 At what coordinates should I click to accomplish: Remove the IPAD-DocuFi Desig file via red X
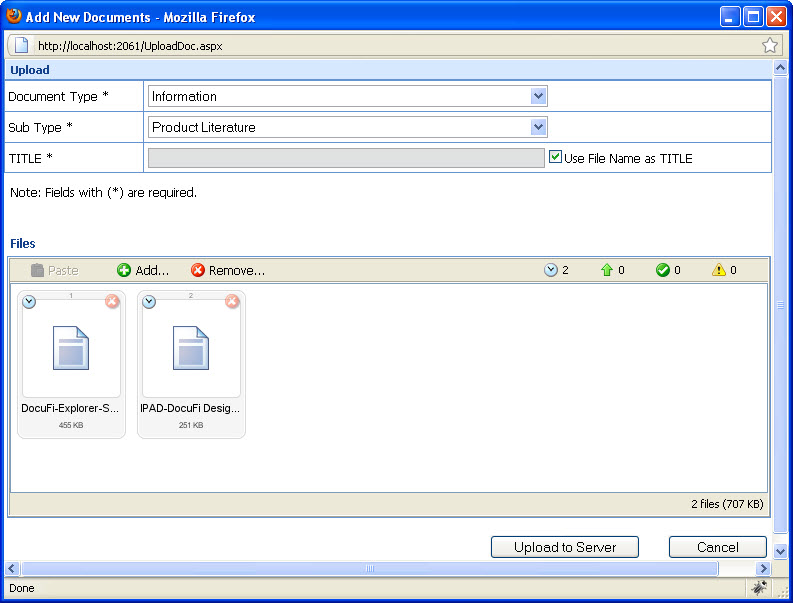click(232, 302)
